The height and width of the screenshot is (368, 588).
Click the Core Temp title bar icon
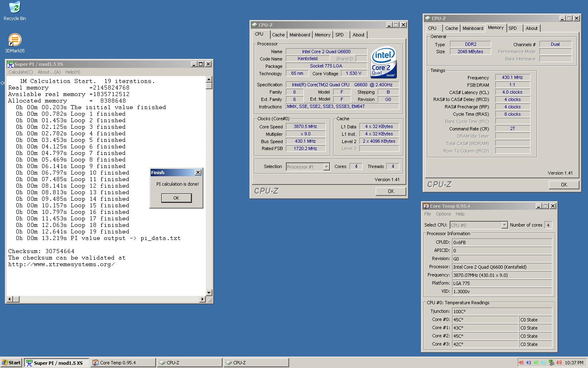[426, 206]
